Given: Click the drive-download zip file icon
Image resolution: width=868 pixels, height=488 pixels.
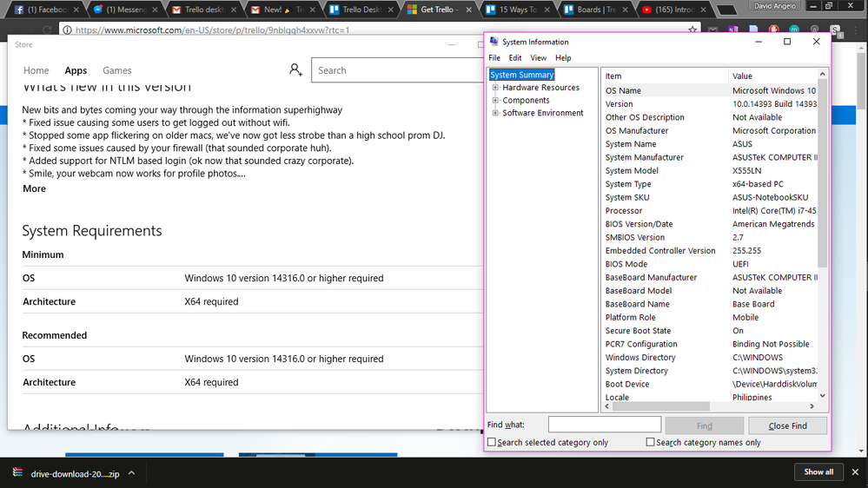Looking at the screenshot, I should tap(17, 472).
